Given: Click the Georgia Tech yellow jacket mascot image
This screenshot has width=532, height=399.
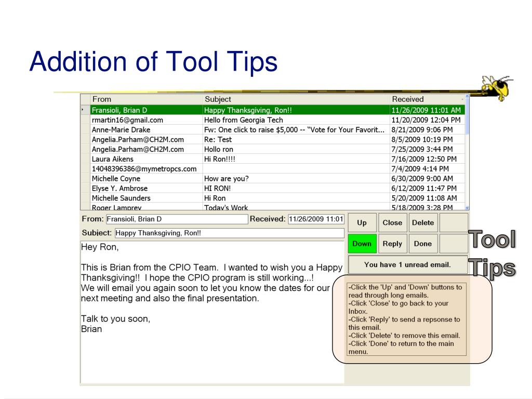Looking at the screenshot, I should 496,88.
